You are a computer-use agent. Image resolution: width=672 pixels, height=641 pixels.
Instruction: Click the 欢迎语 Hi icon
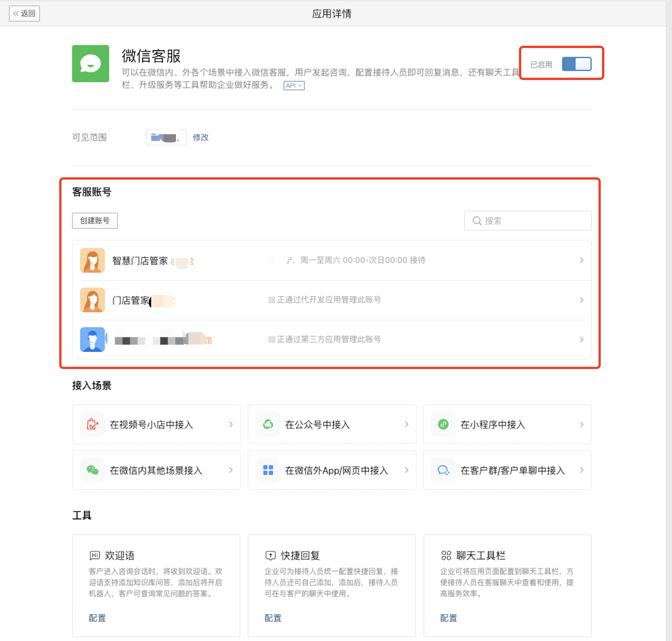pos(94,555)
